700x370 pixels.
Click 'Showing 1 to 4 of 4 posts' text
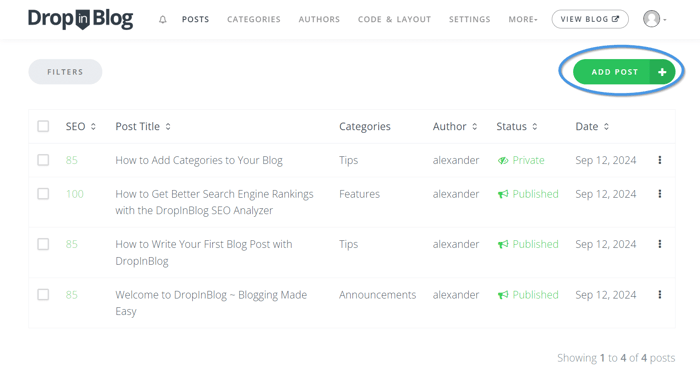pyautogui.click(x=616, y=358)
